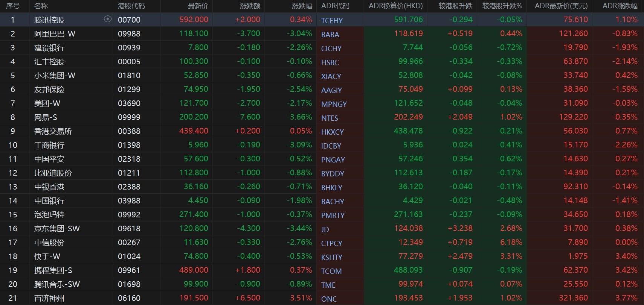
Task: Select the 腾讯音乐-SW stock name
Action: coord(57,284)
